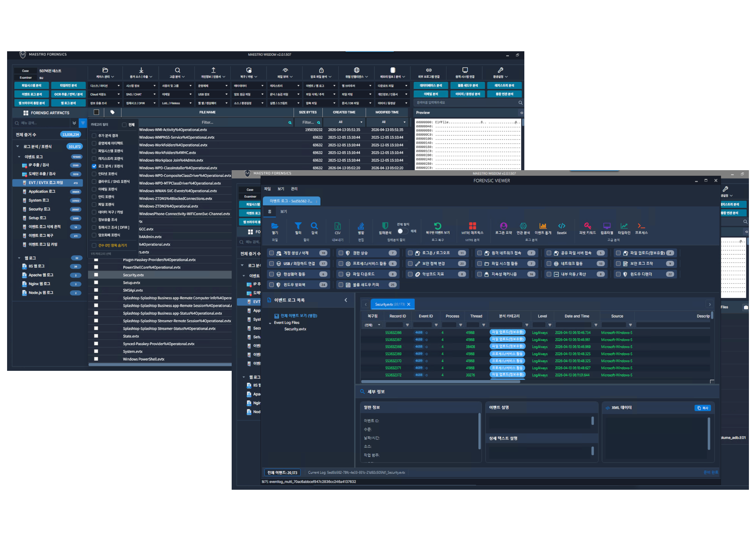Image resolution: width=756 pixels, height=541 pixels.
Task: Open the 디스크 / 파티션 dropdown
Action: 105,86
